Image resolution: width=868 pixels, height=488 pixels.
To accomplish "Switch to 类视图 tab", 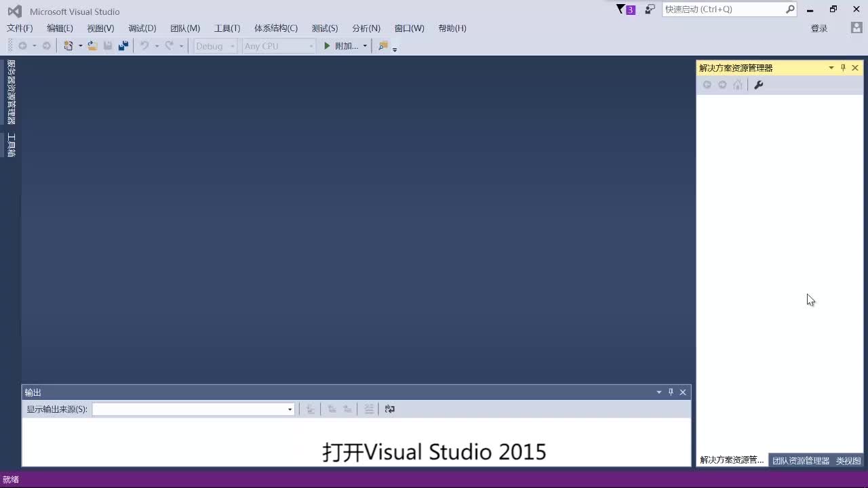I will [848, 460].
